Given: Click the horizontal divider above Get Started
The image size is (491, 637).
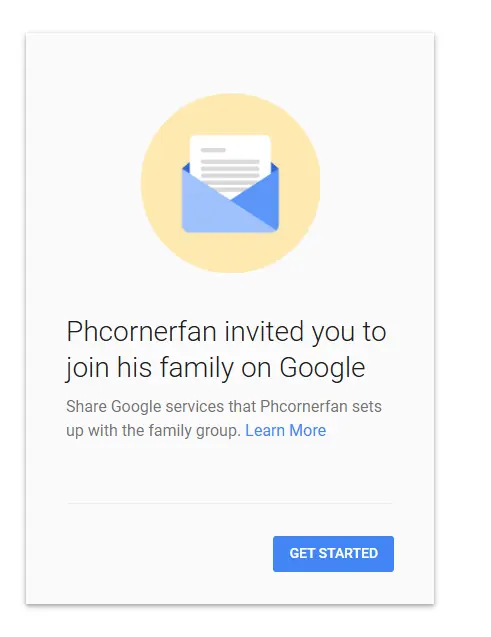Looking at the screenshot, I should coord(230,503).
